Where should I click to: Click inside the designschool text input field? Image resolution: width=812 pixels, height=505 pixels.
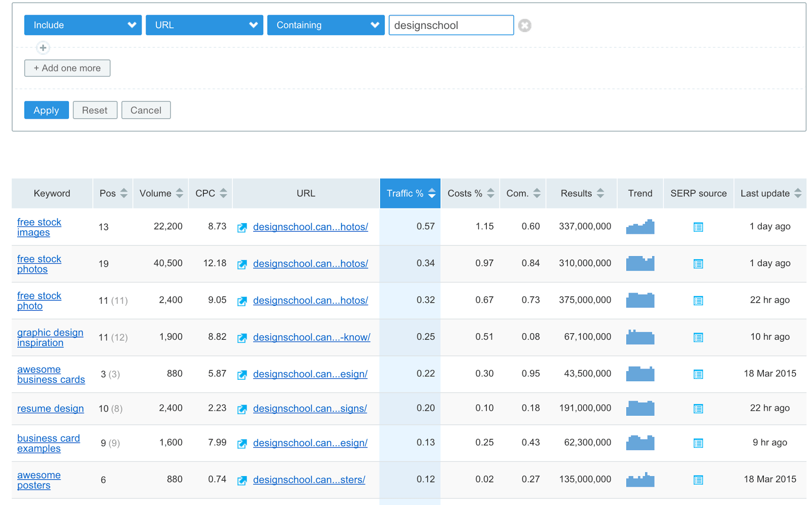[451, 25]
